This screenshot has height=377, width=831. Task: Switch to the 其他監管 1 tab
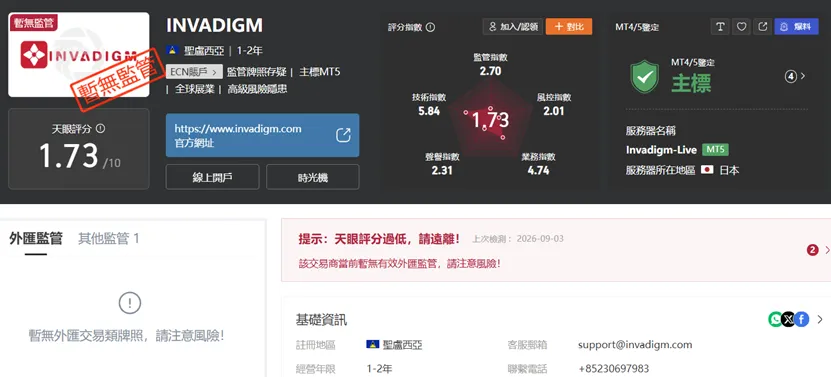pyautogui.click(x=109, y=239)
